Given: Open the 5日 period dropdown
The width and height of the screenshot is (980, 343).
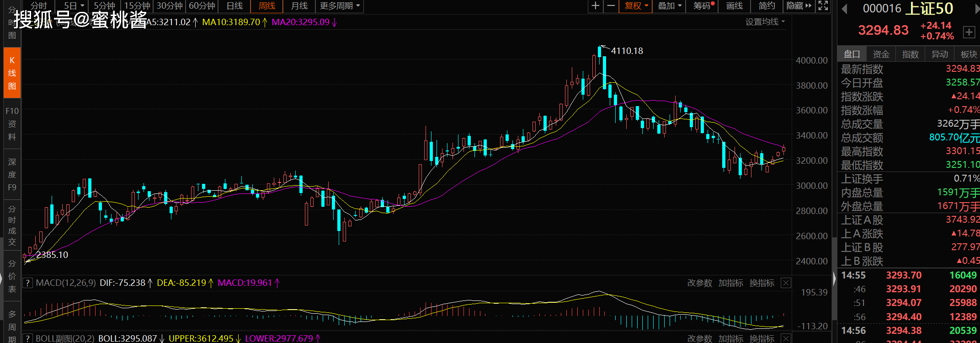Looking at the screenshot, I should click(74, 6).
